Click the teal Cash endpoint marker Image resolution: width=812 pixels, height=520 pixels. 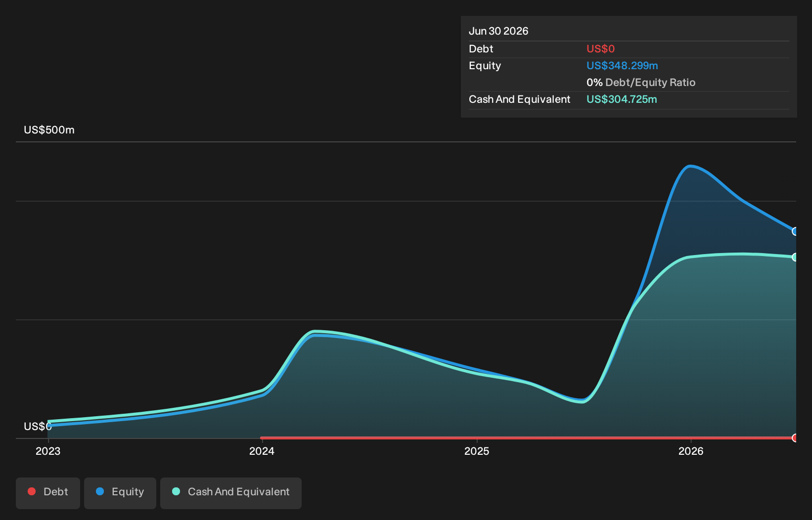coord(796,257)
